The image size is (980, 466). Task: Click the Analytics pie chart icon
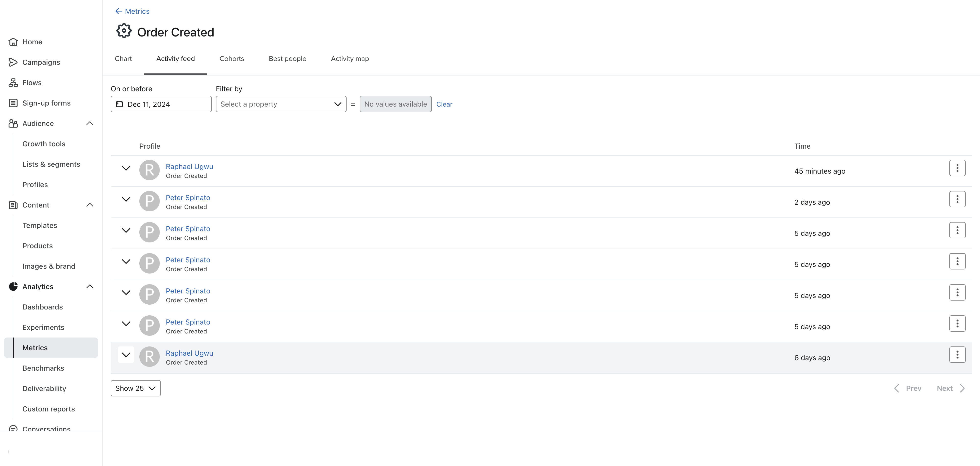pyautogui.click(x=13, y=286)
